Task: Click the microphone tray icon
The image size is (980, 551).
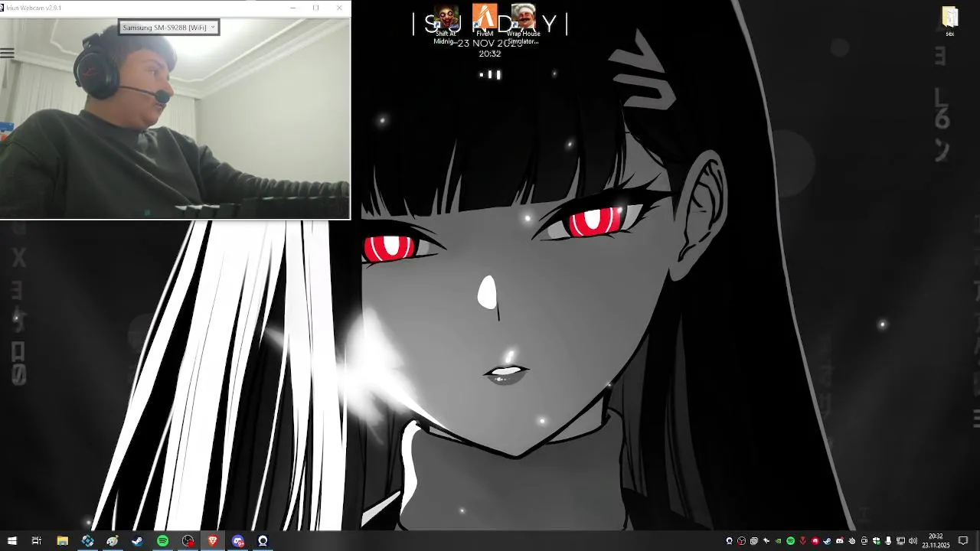Action: [x=888, y=541]
